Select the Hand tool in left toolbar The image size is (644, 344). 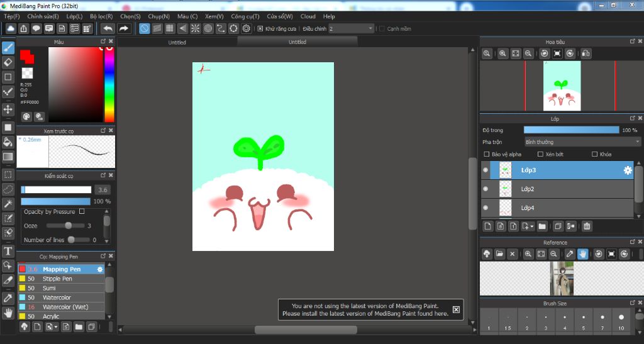click(8, 313)
